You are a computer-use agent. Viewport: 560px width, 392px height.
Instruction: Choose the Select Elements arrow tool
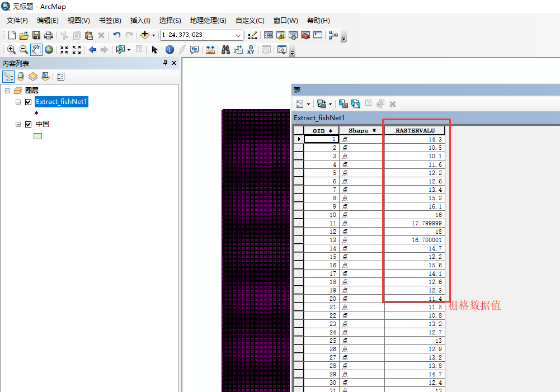pyautogui.click(x=154, y=50)
